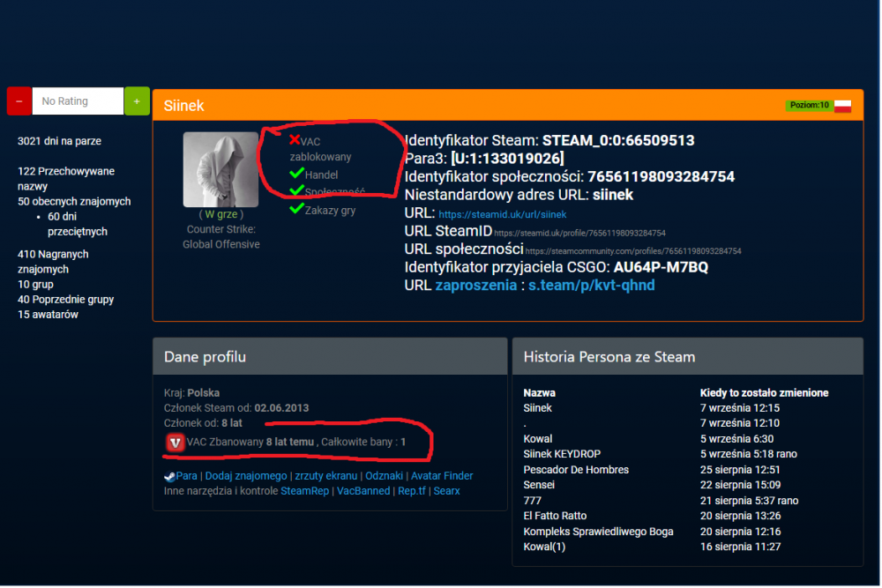Check the profile on SteamRep
This screenshot has height=588, width=882.
point(305,491)
